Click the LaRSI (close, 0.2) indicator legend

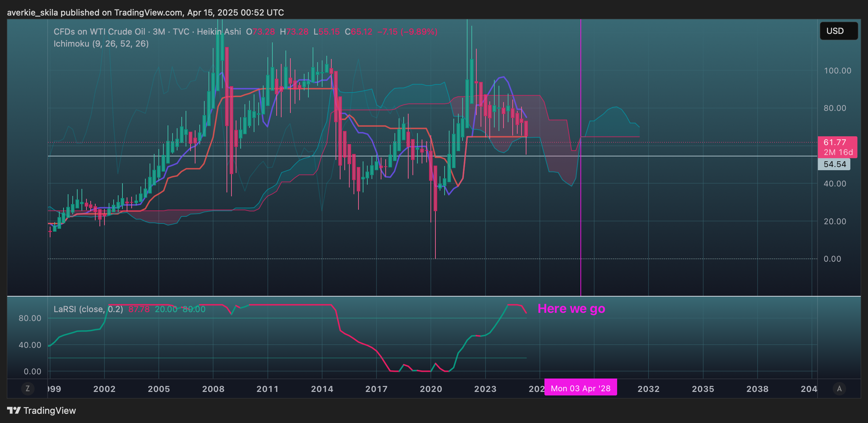click(x=88, y=309)
